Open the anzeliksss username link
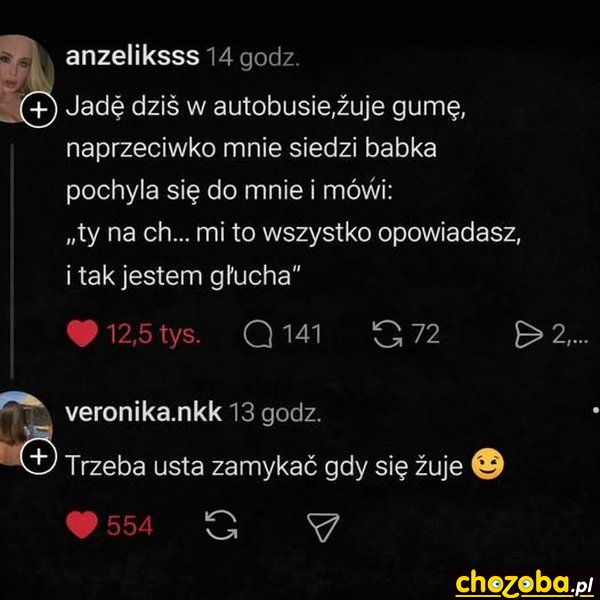The width and height of the screenshot is (600, 600). [x=132, y=56]
